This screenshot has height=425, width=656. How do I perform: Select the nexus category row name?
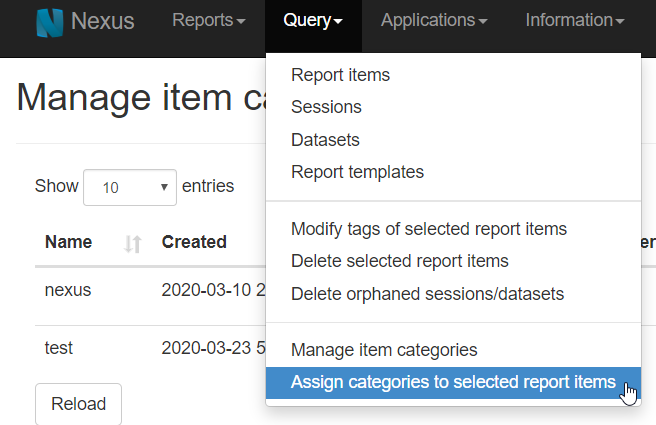(x=68, y=290)
